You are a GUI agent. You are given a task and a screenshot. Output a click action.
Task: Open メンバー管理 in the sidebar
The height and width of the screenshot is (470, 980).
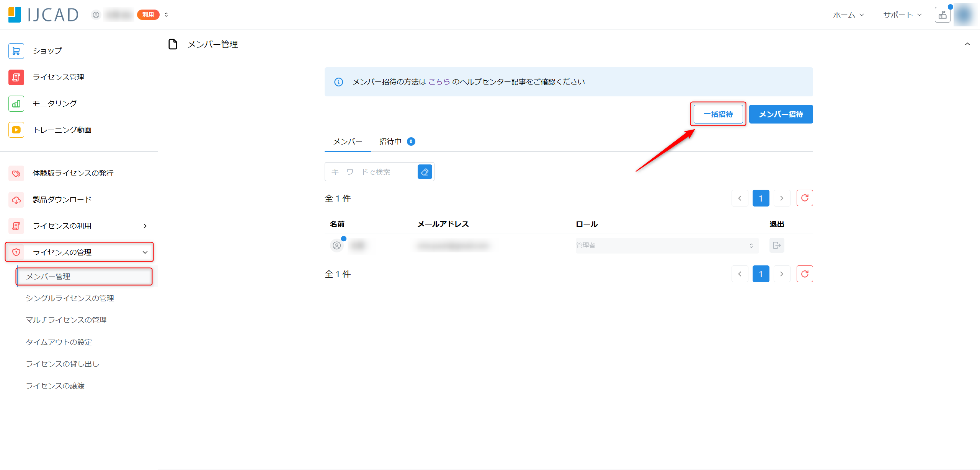click(84, 276)
